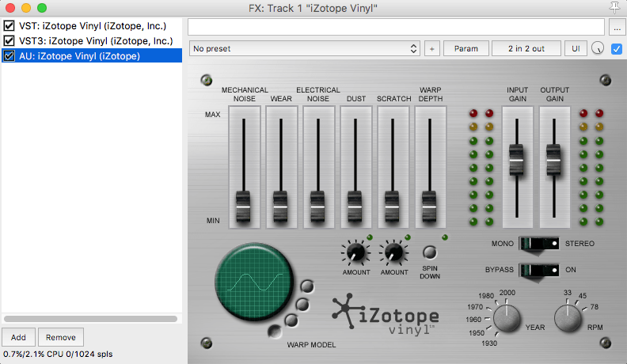627x364 pixels.
Task: Click the green zoom window button
Action: coord(42,8)
